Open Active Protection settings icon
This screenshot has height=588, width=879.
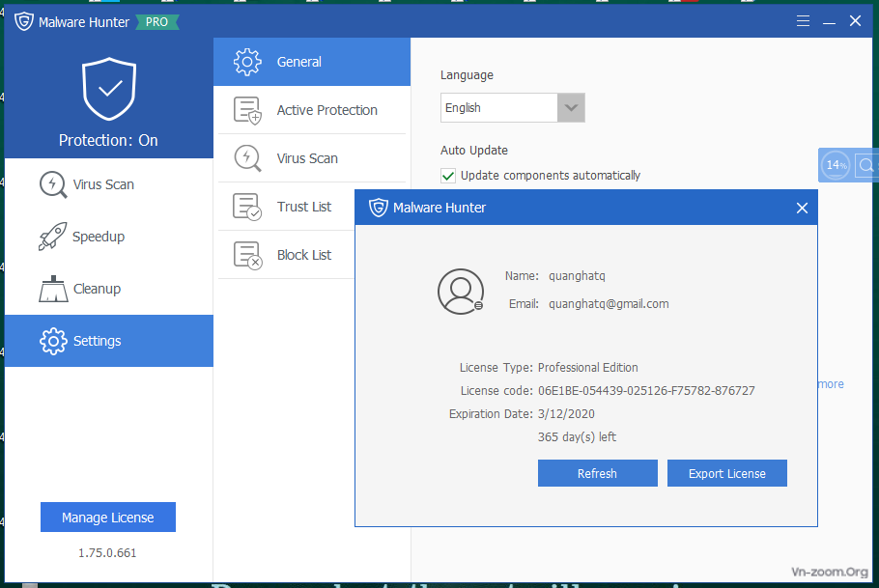coord(248,110)
